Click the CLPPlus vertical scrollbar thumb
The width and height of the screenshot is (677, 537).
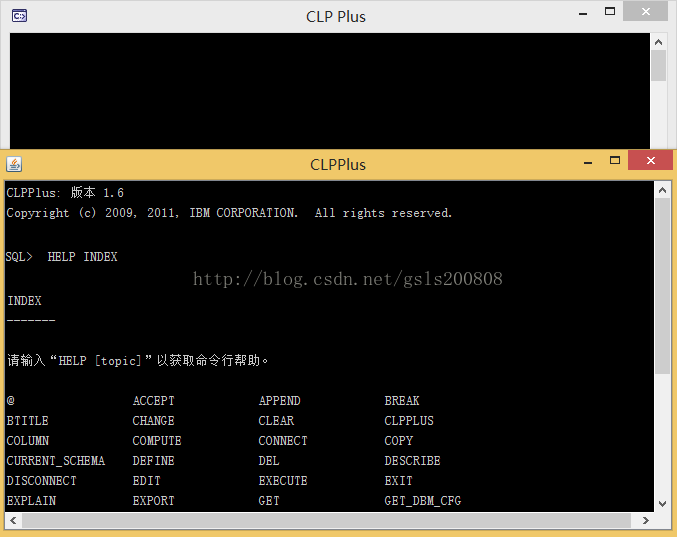tap(663, 286)
